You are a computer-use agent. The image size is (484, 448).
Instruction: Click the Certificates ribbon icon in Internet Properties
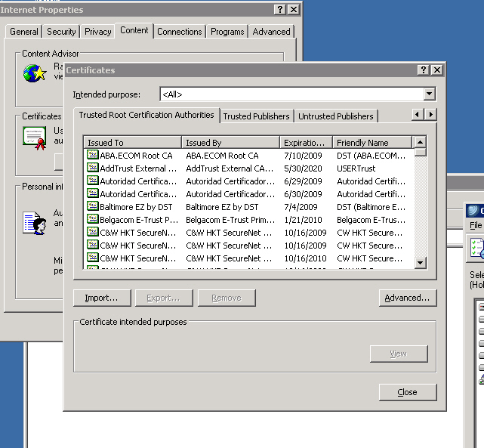(35, 137)
